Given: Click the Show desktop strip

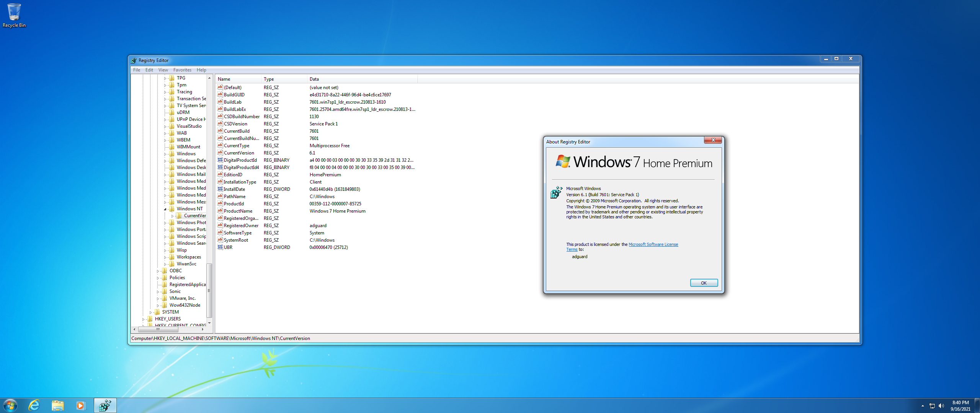Looking at the screenshot, I should pyautogui.click(x=977, y=405).
